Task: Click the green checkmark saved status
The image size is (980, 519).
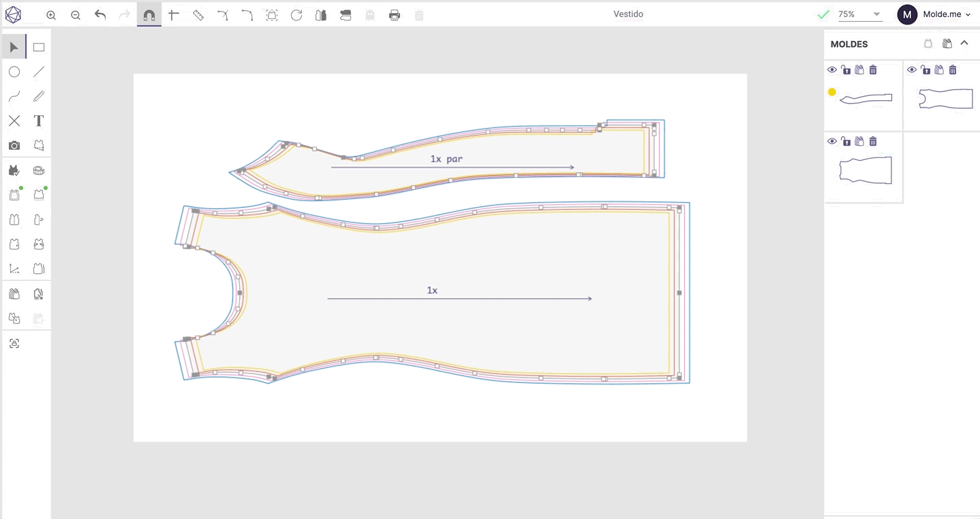Action: pyautogui.click(x=823, y=14)
